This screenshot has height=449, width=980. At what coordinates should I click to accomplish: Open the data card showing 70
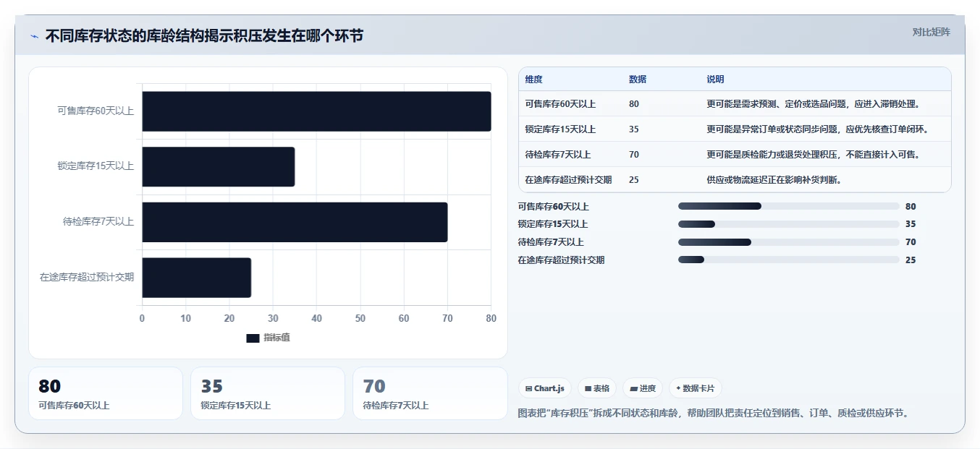[x=430, y=393]
